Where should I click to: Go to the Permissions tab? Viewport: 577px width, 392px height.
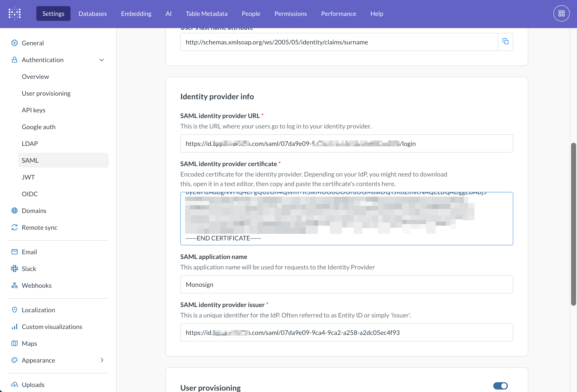click(x=291, y=13)
